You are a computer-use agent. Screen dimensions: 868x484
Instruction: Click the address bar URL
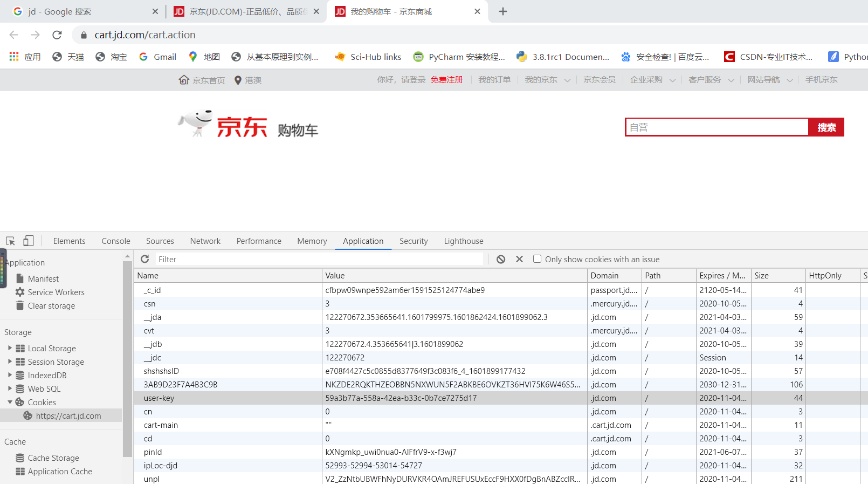[x=145, y=35]
